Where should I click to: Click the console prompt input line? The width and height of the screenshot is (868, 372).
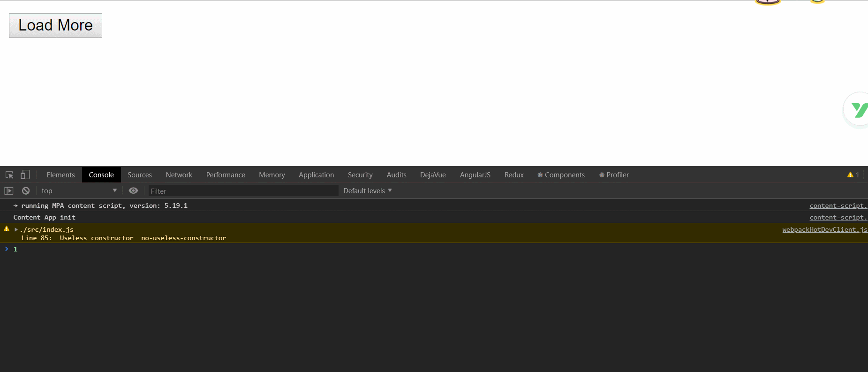[434, 250]
